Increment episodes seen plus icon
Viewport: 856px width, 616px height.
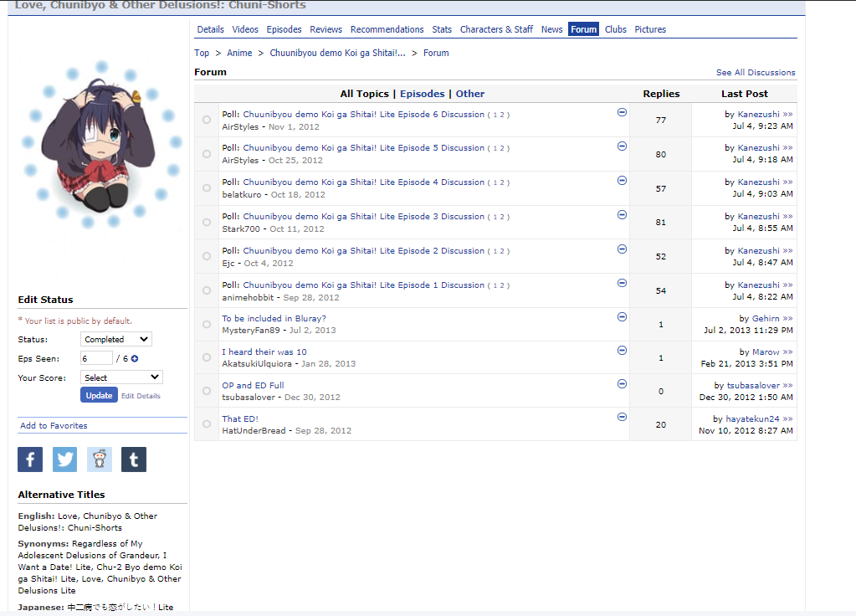point(135,359)
